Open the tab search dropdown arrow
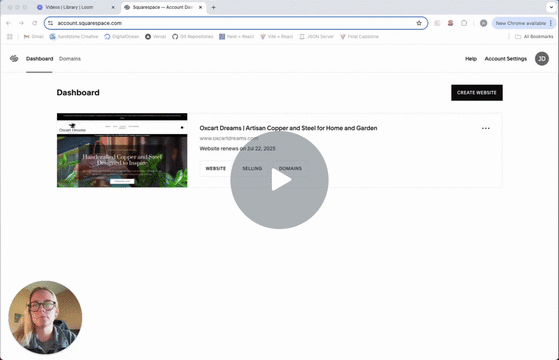Image resolution: width=559 pixels, height=360 pixels. point(551,7)
